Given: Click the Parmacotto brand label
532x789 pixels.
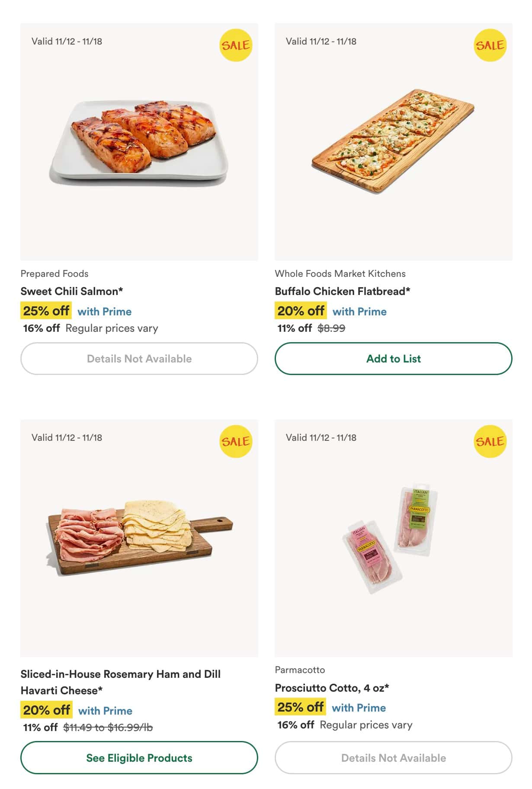Looking at the screenshot, I should point(300,670).
